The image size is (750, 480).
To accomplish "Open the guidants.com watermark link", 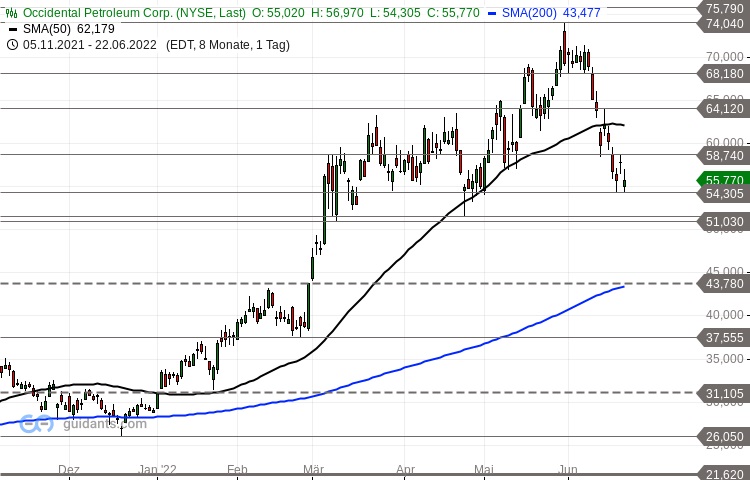I will (x=104, y=423).
